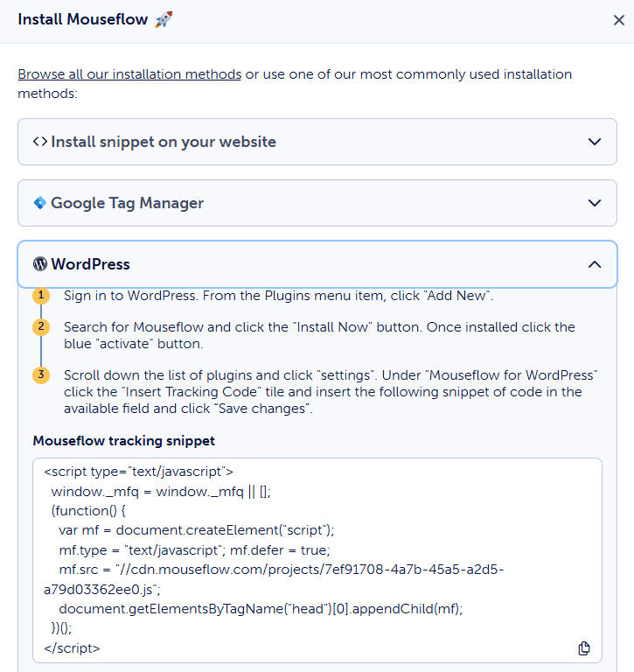
Task: Close the Install Mouseflow dialog
Action: coord(618,20)
